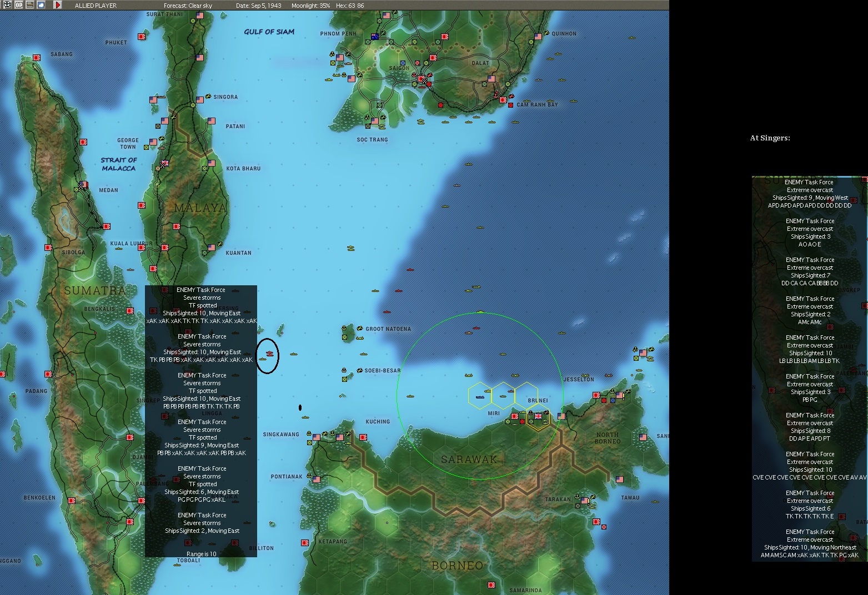This screenshot has width=868, height=595.
Task: Click the "GULF OF SIAM" map label
Action: [x=269, y=32]
